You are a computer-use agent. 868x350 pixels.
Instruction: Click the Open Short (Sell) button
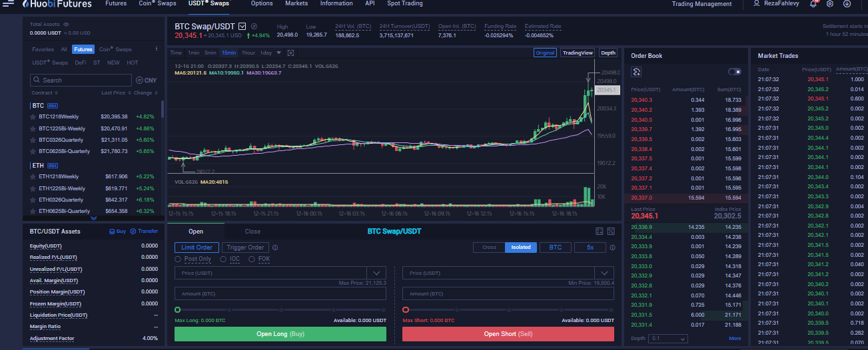(x=508, y=334)
